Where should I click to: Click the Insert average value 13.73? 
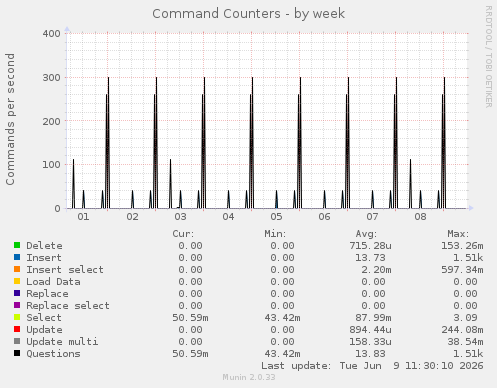[x=370, y=258]
